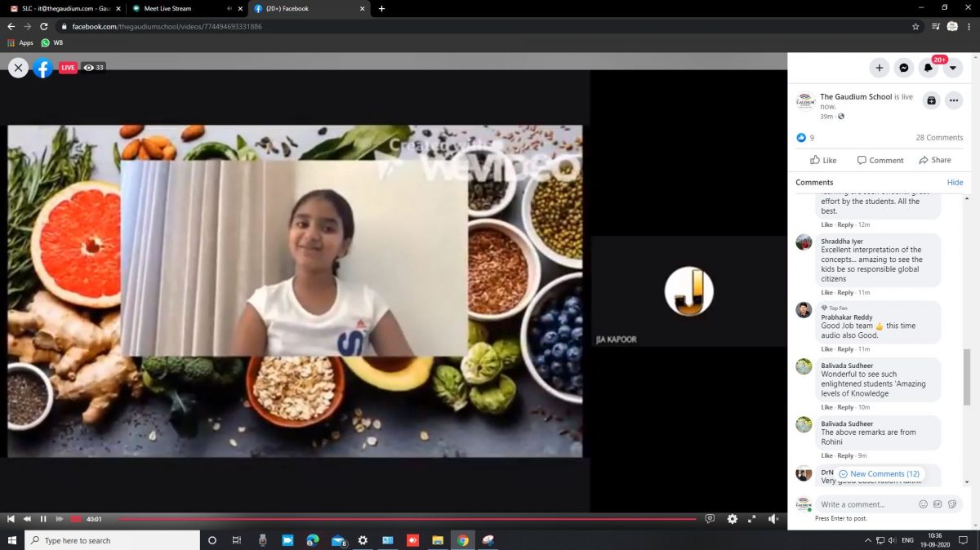Open the notifications bell
The image size is (980, 550).
[929, 68]
